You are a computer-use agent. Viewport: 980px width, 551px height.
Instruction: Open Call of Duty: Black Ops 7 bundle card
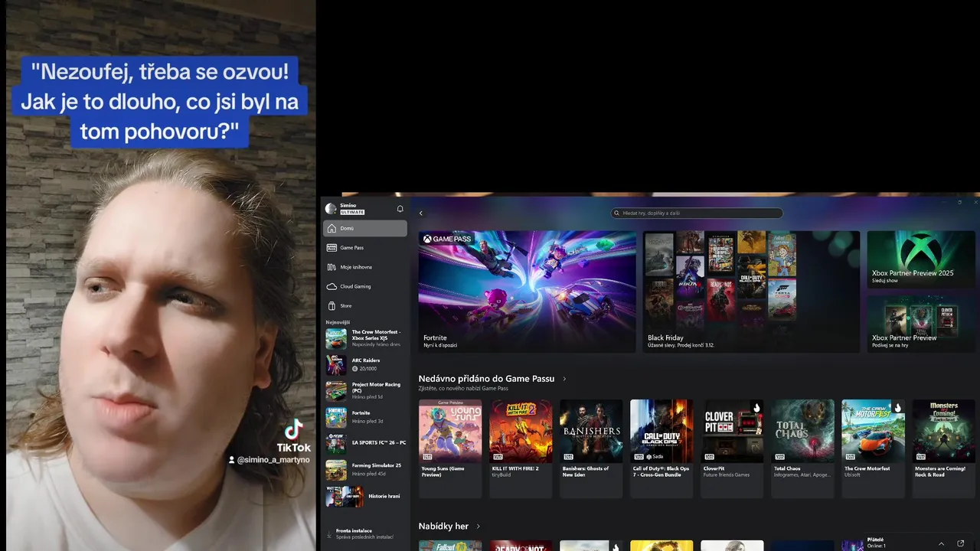(661, 448)
